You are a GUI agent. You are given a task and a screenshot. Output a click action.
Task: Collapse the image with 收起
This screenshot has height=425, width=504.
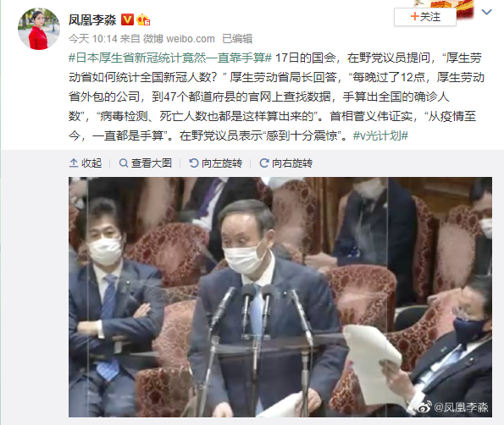coord(86,163)
